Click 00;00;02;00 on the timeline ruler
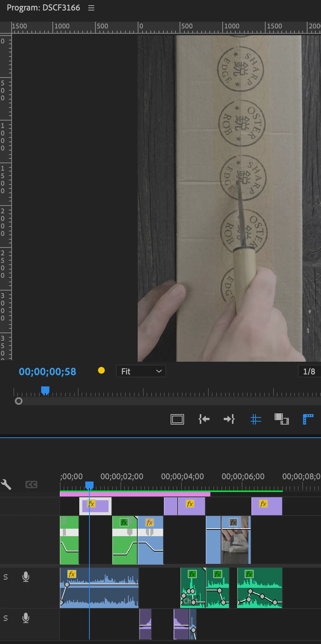Screen dimensions: 321x644 tap(122, 477)
